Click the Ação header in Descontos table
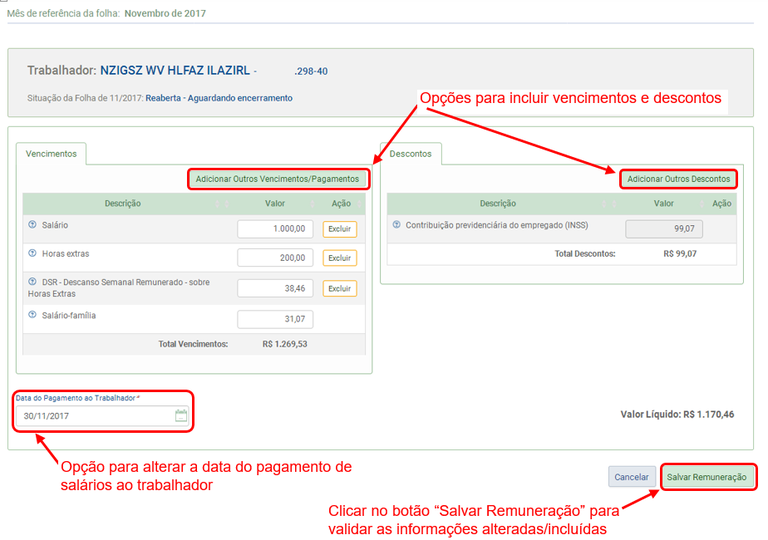Screen dimensions: 768x540 (x=721, y=203)
